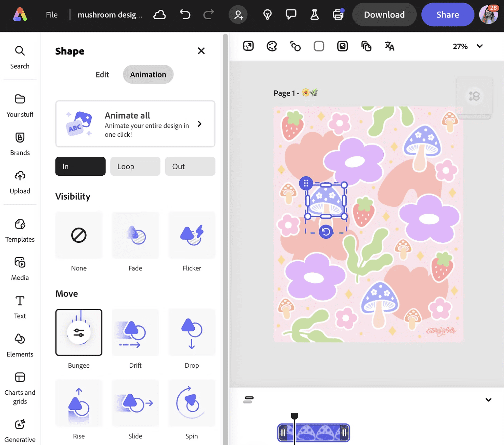
Task: Select the Out animation type
Action: 190,166
